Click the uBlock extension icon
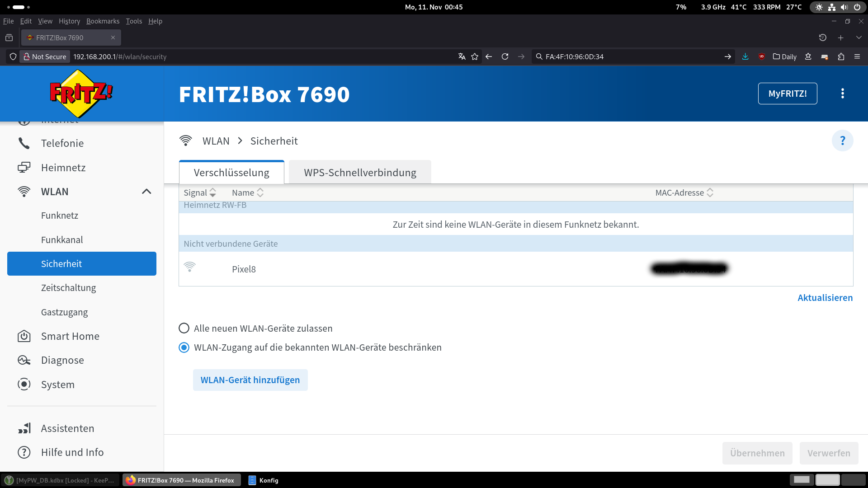This screenshot has width=868, height=488. 762,56
